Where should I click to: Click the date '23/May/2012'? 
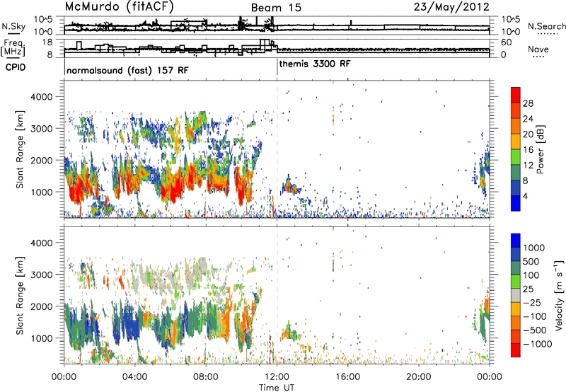pos(451,7)
